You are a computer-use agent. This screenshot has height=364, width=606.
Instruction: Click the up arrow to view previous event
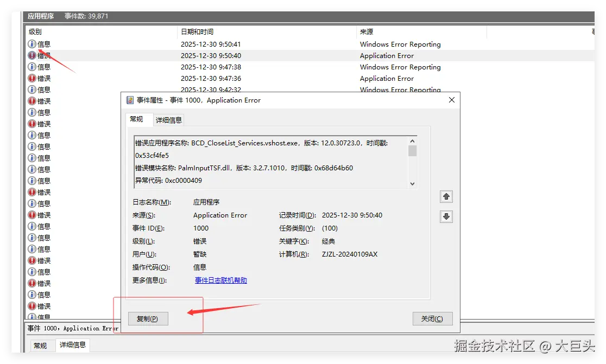click(x=446, y=196)
